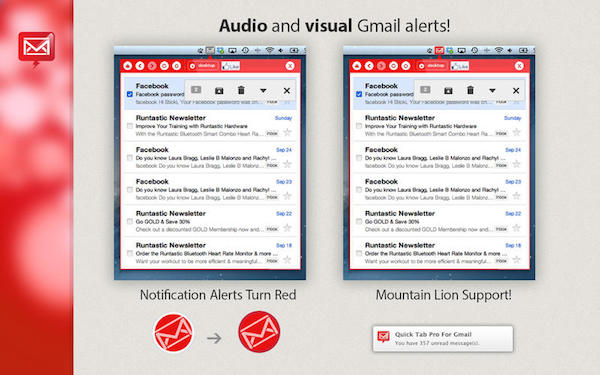Image resolution: width=600 pixels, height=375 pixels.
Task: Click the reload button in the left window's red toolbar
Action: pyautogui.click(x=164, y=66)
